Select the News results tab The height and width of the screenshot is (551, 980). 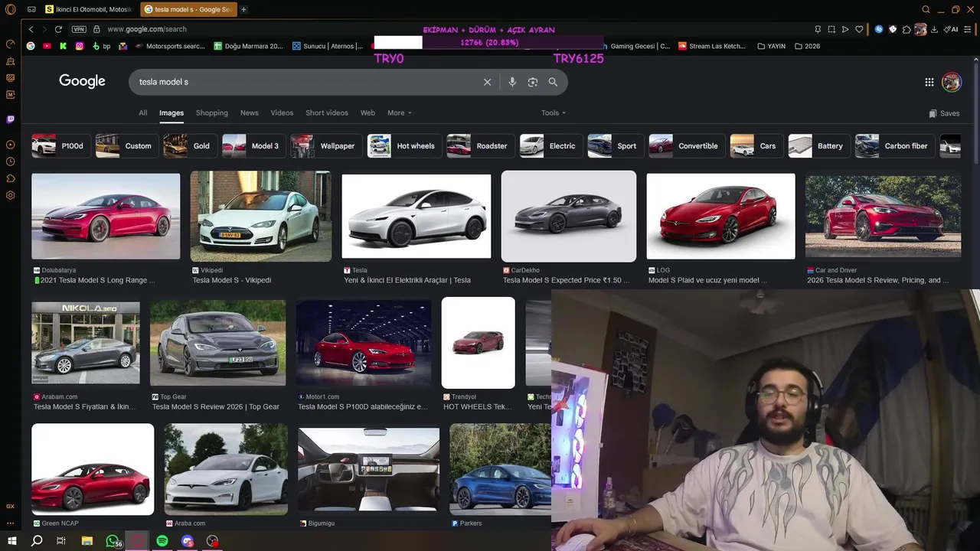[249, 112]
